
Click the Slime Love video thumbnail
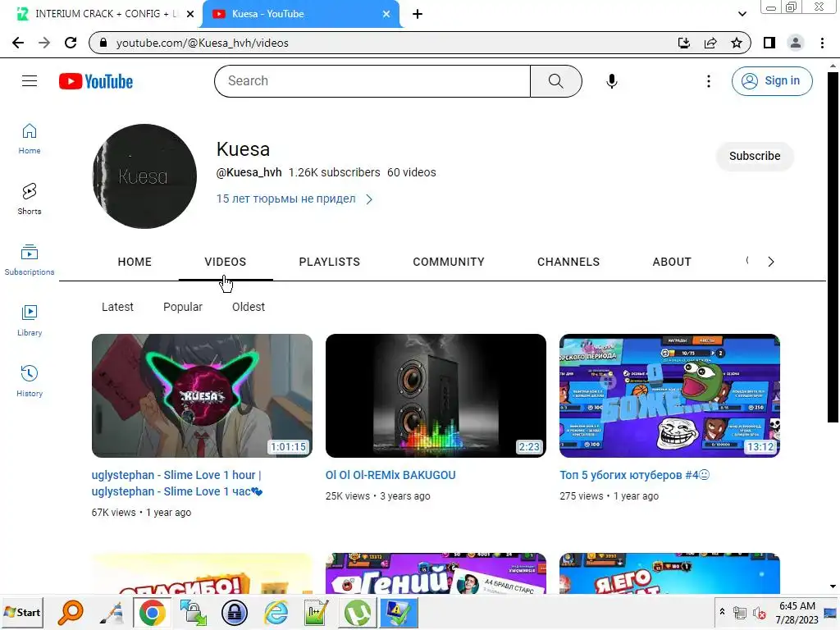[202, 395]
